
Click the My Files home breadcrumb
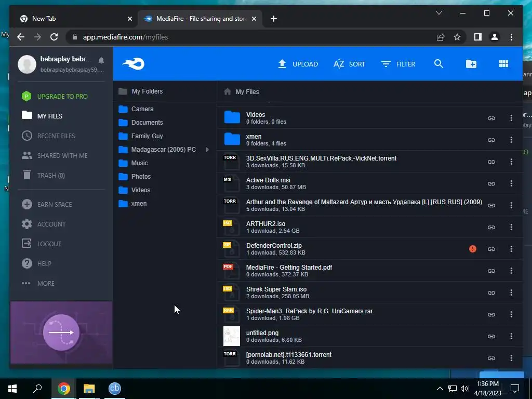tap(242, 91)
